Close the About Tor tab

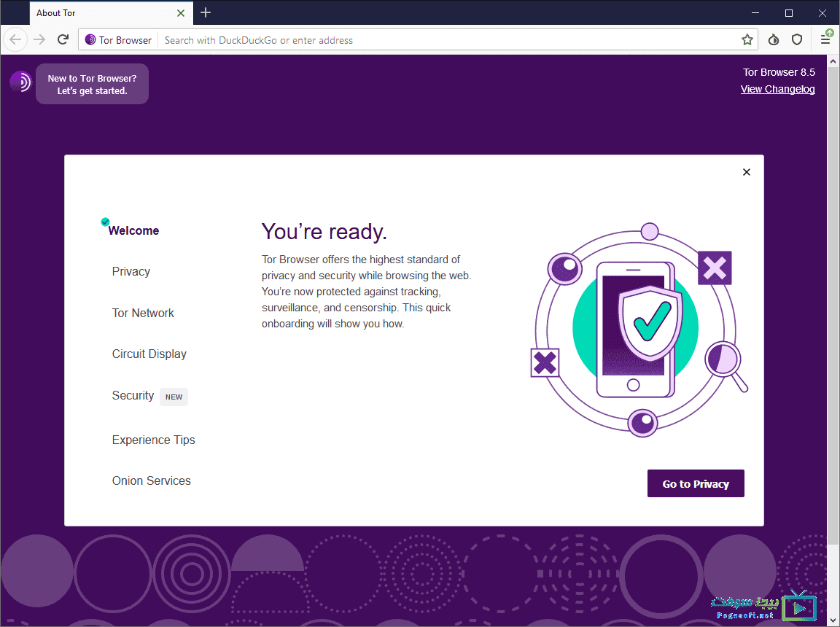181,13
